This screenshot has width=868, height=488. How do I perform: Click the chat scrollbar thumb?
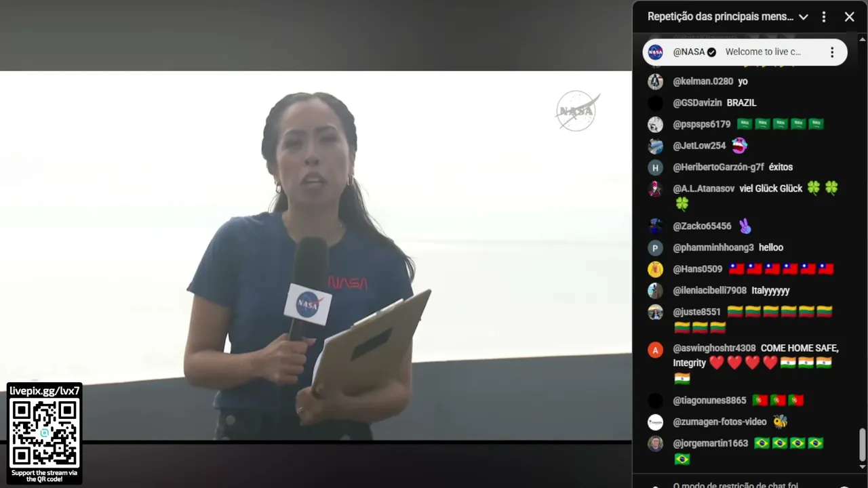[863, 444]
